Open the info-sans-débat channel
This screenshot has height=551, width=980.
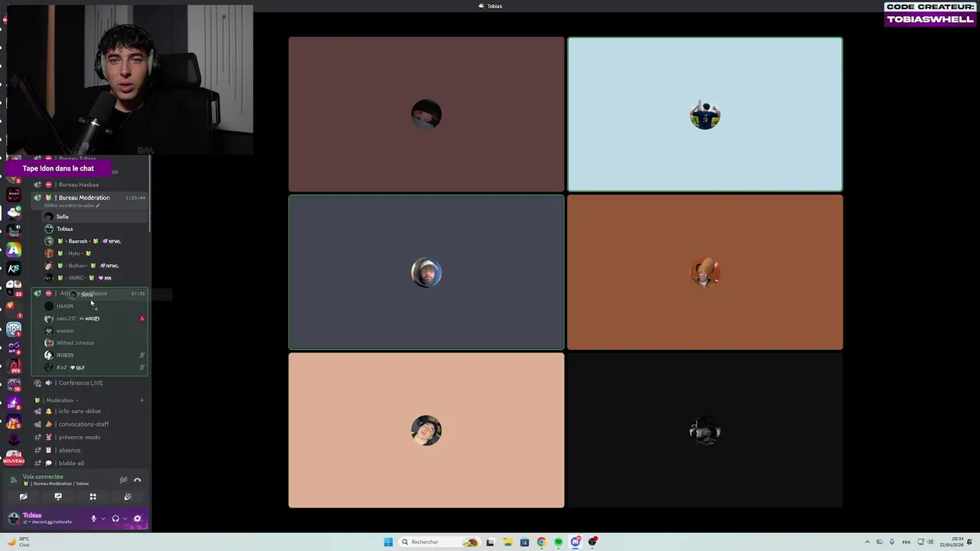click(x=90, y=411)
